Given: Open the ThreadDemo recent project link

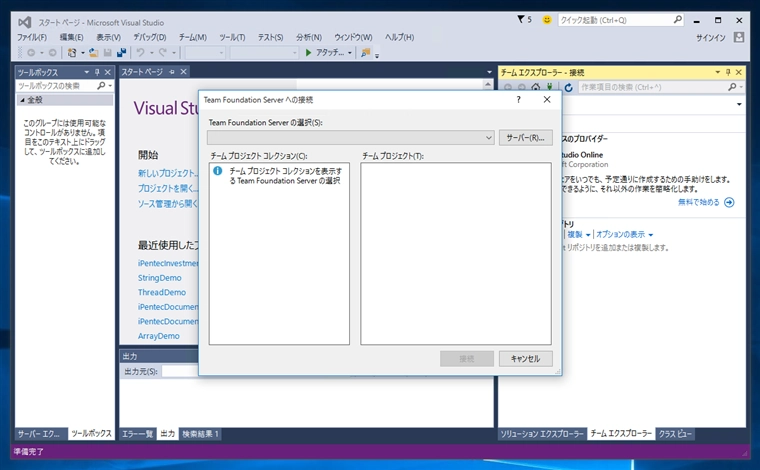Looking at the screenshot, I should tap(162, 293).
